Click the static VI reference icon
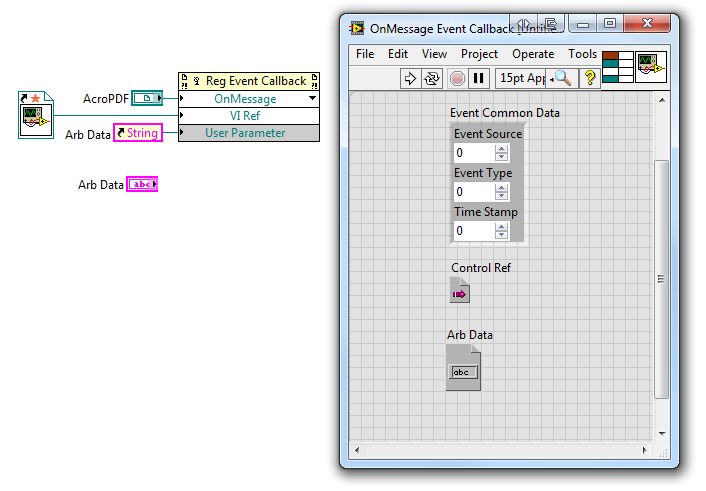The height and width of the screenshot is (491, 706). (36, 115)
